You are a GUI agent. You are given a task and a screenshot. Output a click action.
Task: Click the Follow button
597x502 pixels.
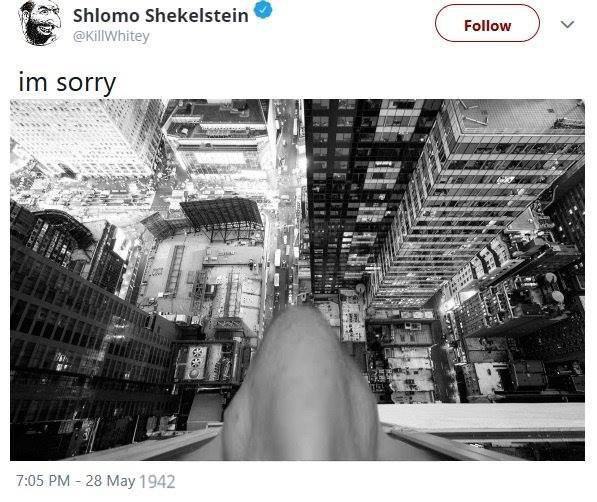click(487, 24)
